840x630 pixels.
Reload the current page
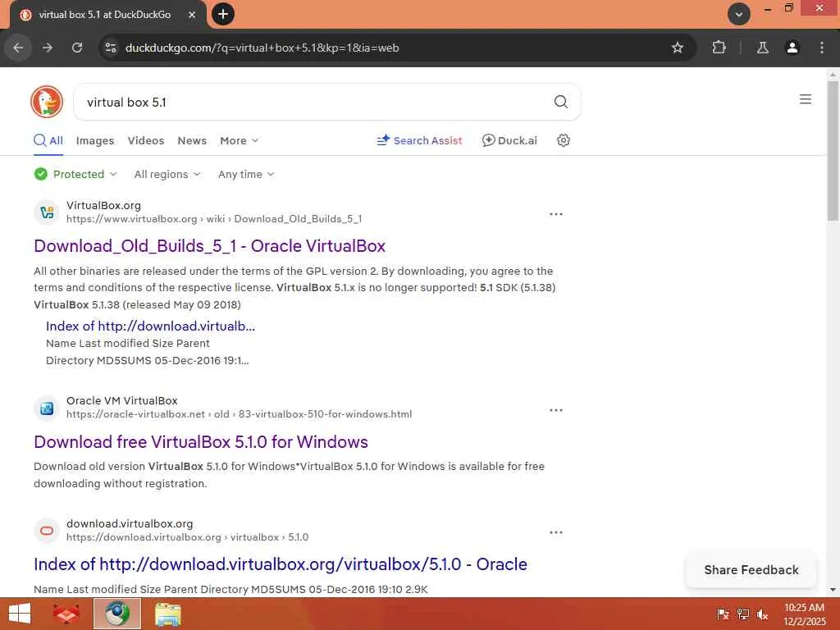point(77,48)
